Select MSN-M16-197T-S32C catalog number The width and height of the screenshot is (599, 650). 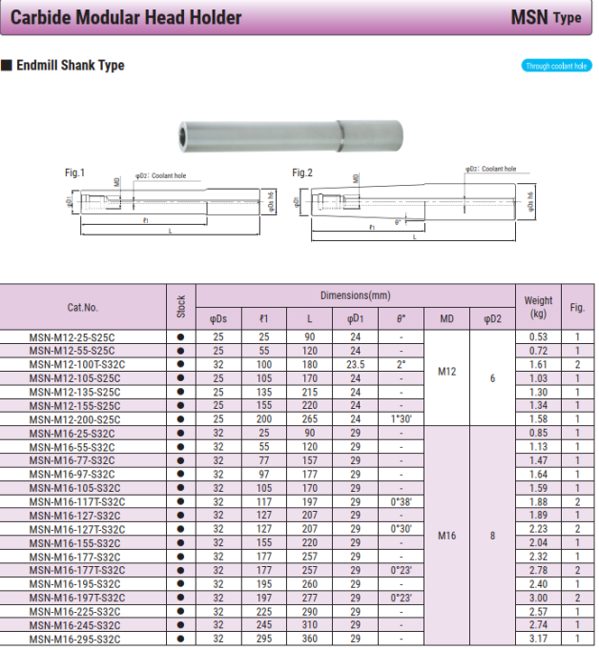click(x=77, y=598)
